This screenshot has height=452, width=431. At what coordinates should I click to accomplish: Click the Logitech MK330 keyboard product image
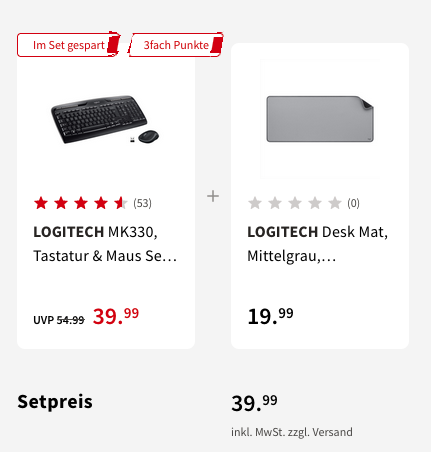tap(105, 119)
